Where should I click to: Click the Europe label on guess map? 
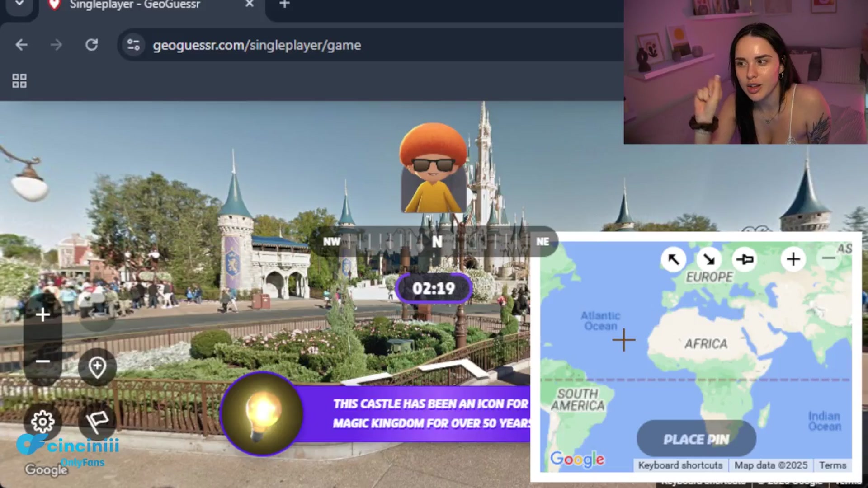[709, 277]
